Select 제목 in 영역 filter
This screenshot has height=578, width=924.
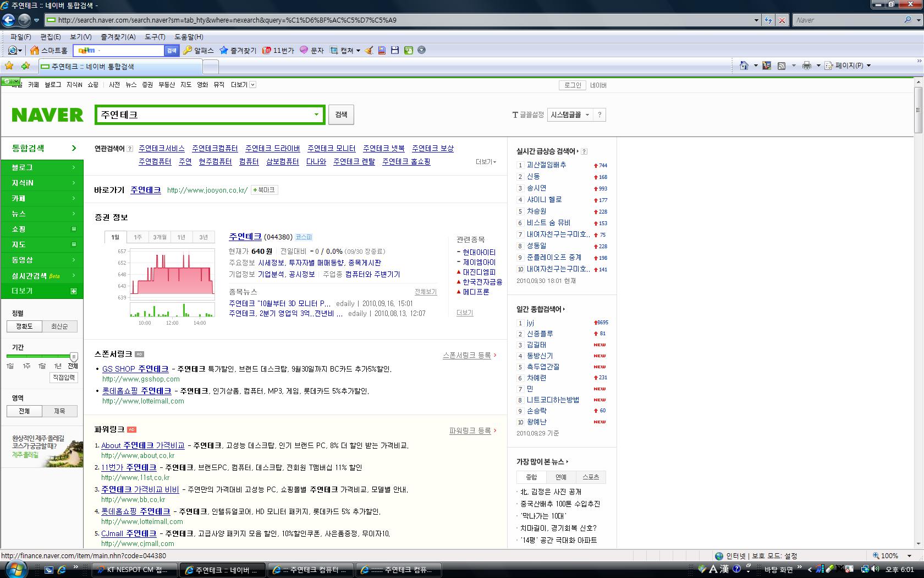coord(59,411)
